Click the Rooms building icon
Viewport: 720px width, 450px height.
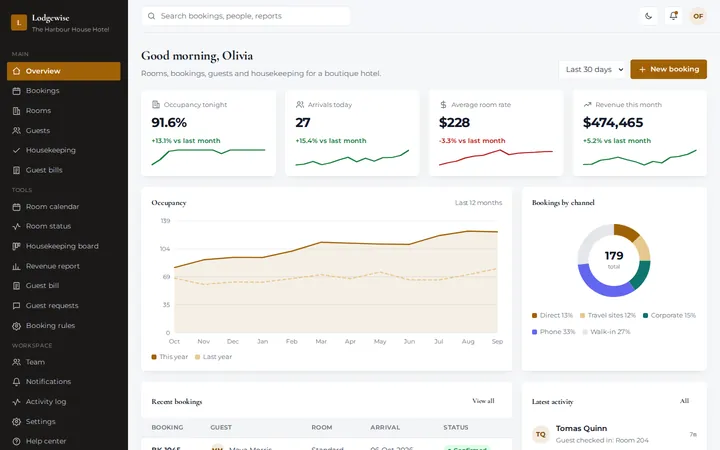click(x=17, y=111)
